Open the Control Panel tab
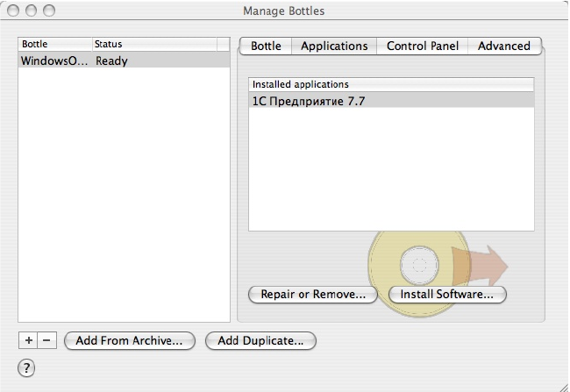Viewport: 570px width, 392px height. click(x=423, y=46)
